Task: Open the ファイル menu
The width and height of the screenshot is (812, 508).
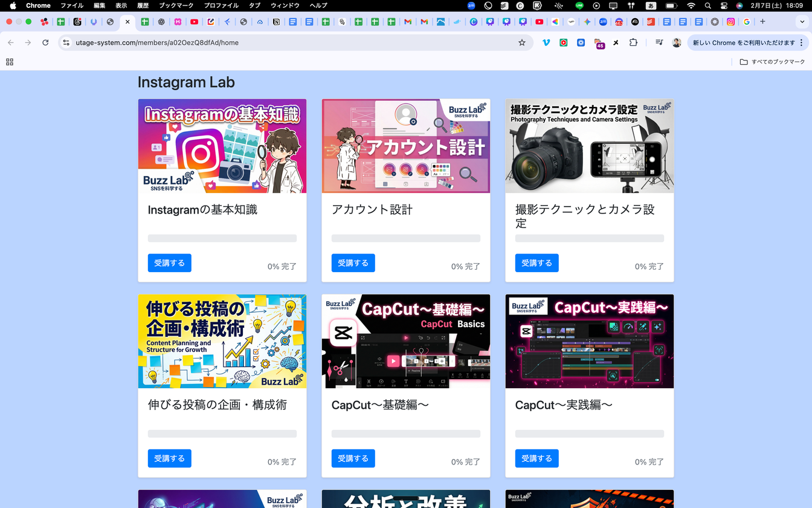Action: click(x=72, y=5)
